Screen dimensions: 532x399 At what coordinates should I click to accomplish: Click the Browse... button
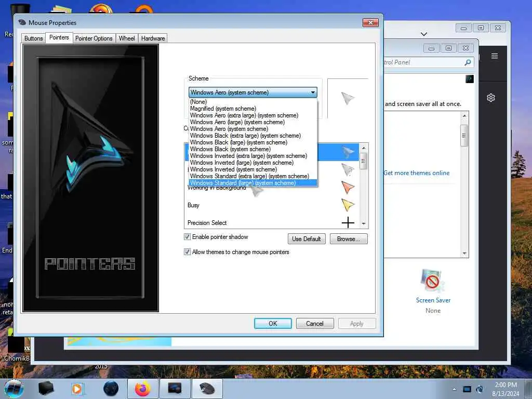pyautogui.click(x=349, y=239)
